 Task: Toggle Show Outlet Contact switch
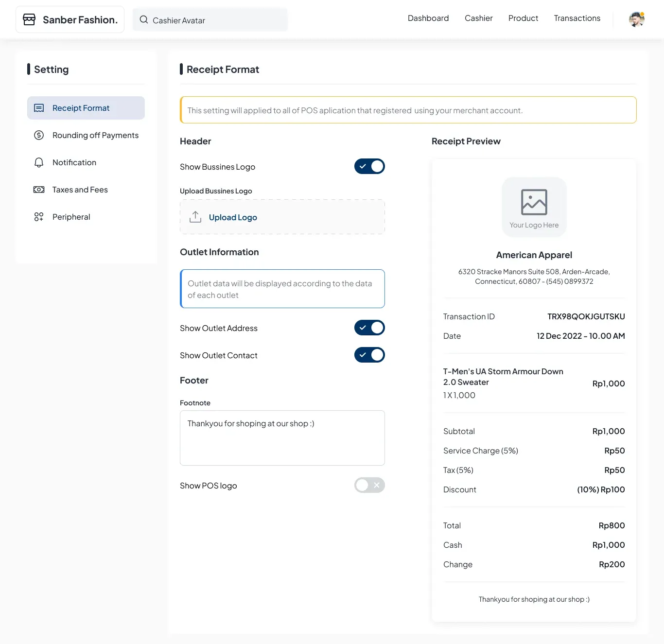pos(369,355)
